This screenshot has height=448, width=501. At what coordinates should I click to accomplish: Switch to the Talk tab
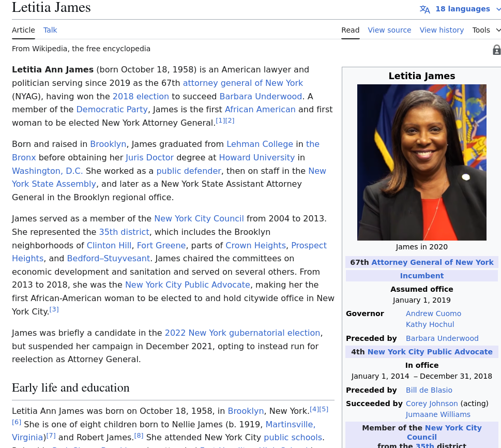pos(50,30)
